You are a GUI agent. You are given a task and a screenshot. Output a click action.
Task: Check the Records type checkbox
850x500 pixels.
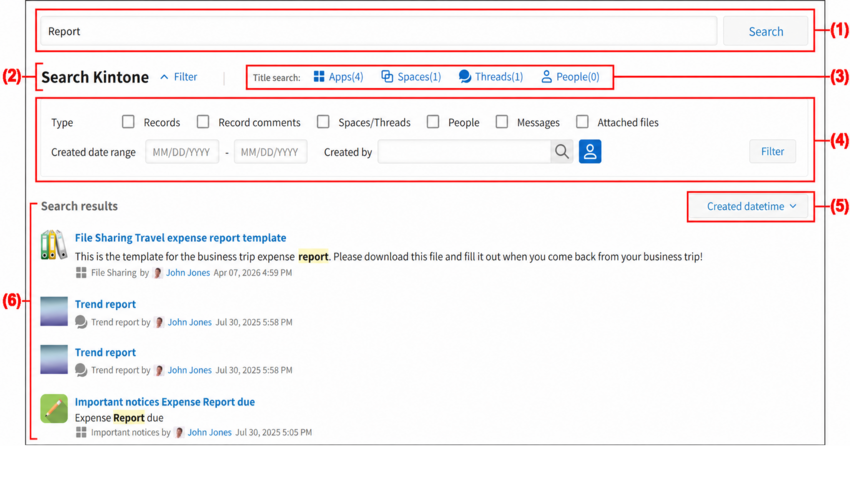pos(128,121)
